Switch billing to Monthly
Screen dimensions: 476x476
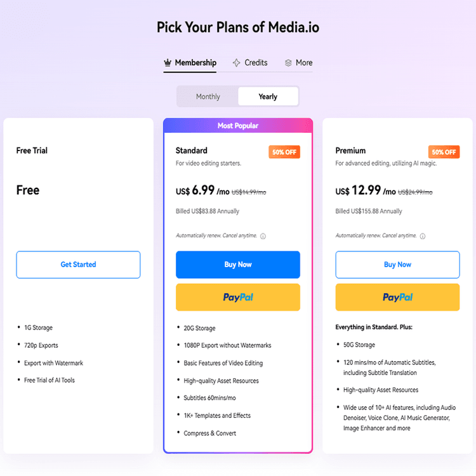208,96
